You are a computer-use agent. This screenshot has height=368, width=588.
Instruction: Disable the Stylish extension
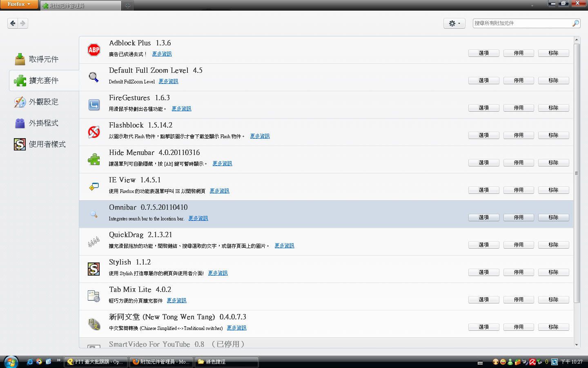tap(518, 272)
